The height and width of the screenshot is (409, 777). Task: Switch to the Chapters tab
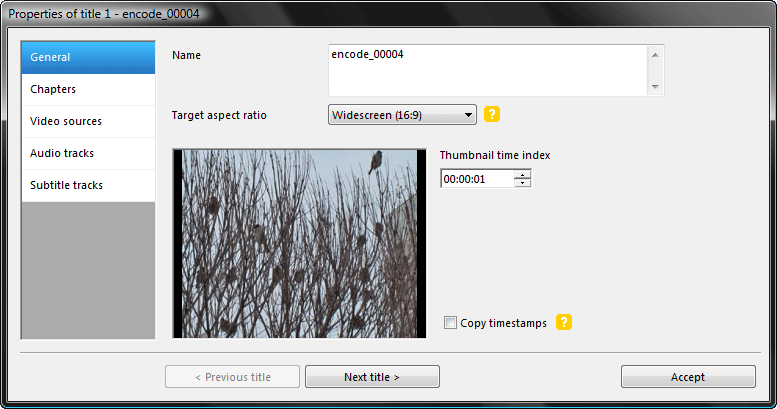[x=88, y=90]
